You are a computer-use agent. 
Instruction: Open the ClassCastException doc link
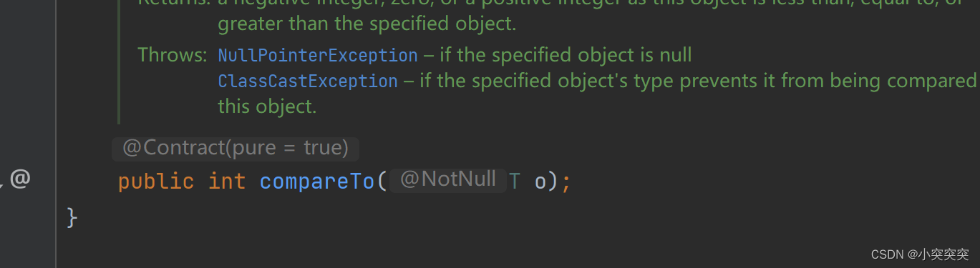tap(308, 81)
